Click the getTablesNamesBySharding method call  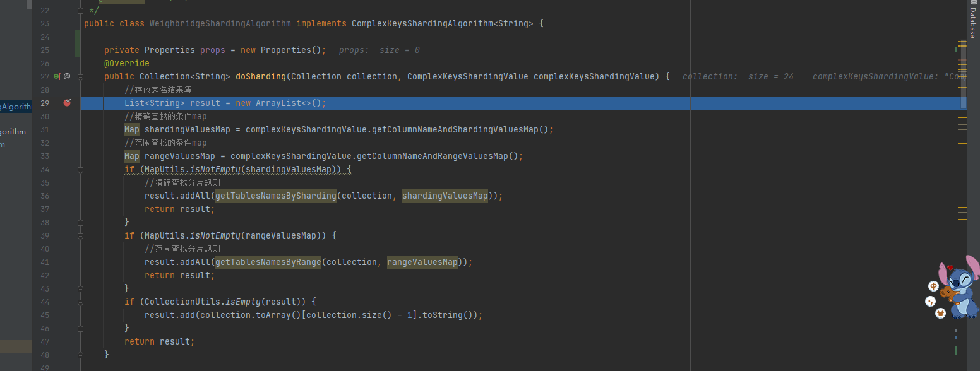click(x=275, y=196)
